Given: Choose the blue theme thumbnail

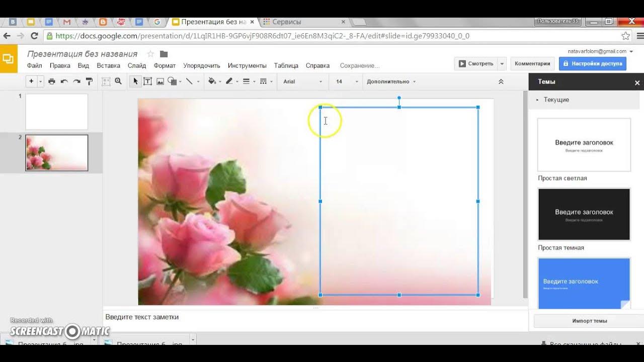Looking at the screenshot, I should (584, 283).
